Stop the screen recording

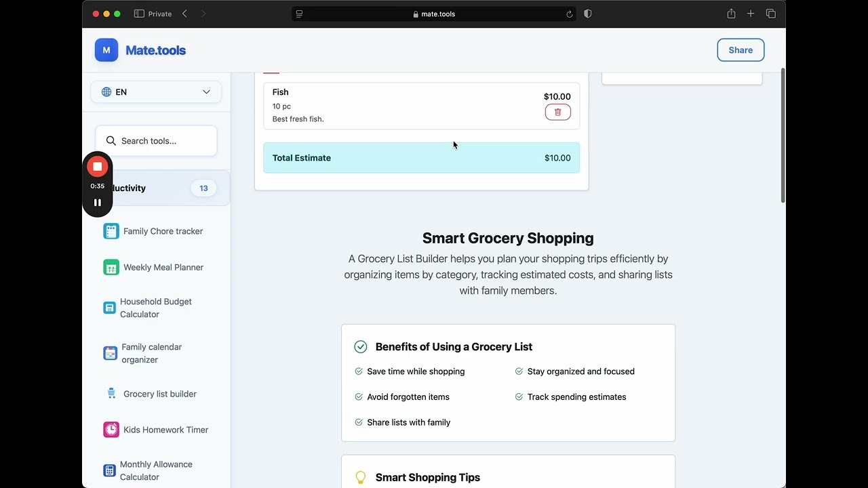tap(98, 167)
